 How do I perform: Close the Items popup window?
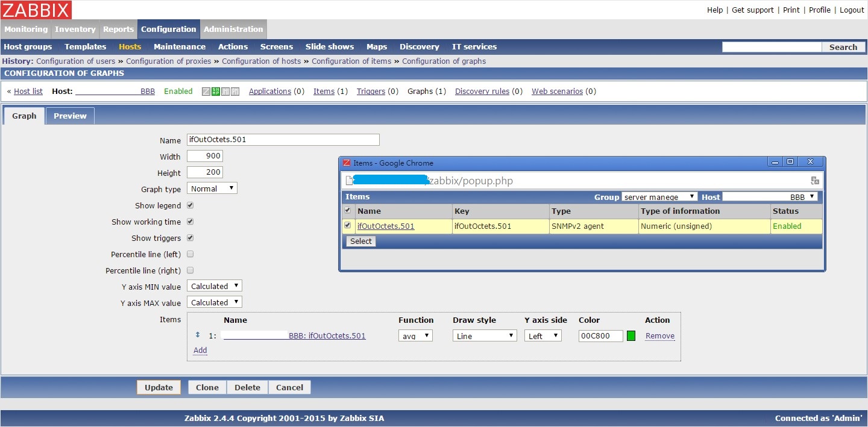[811, 161]
